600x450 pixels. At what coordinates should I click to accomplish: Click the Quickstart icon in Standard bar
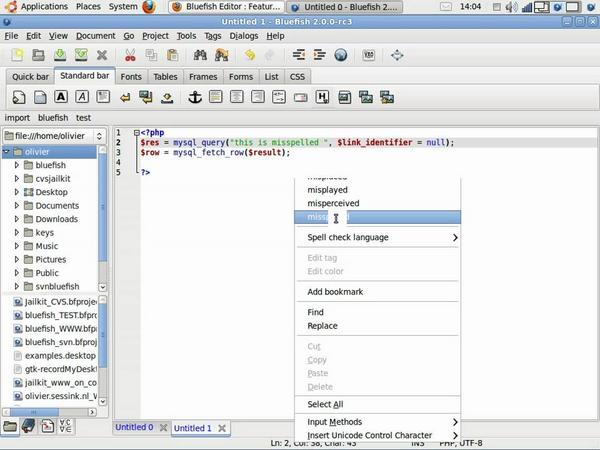pyautogui.click(x=19, y=97)
